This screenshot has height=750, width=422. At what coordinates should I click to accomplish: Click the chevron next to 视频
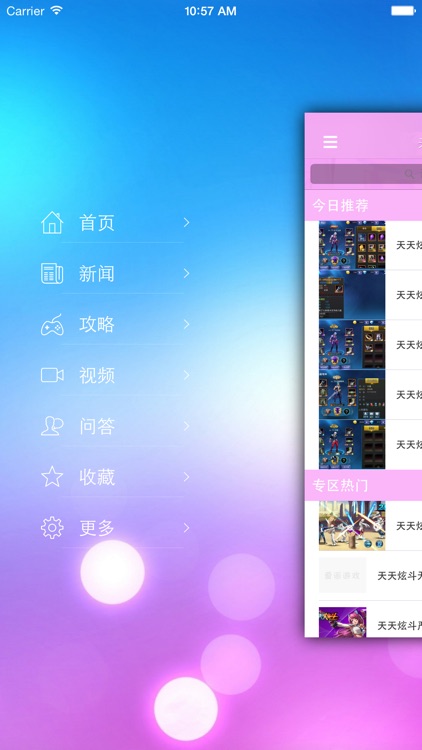pos(187,375)
